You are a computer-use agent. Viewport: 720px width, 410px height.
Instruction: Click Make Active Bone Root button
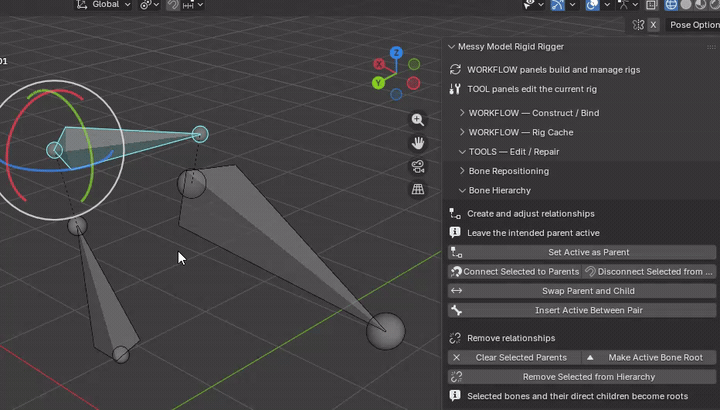point(649,357)
